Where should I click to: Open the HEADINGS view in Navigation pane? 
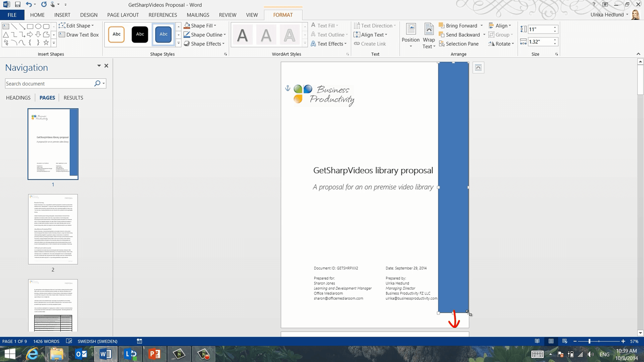(x=18, y=98)
